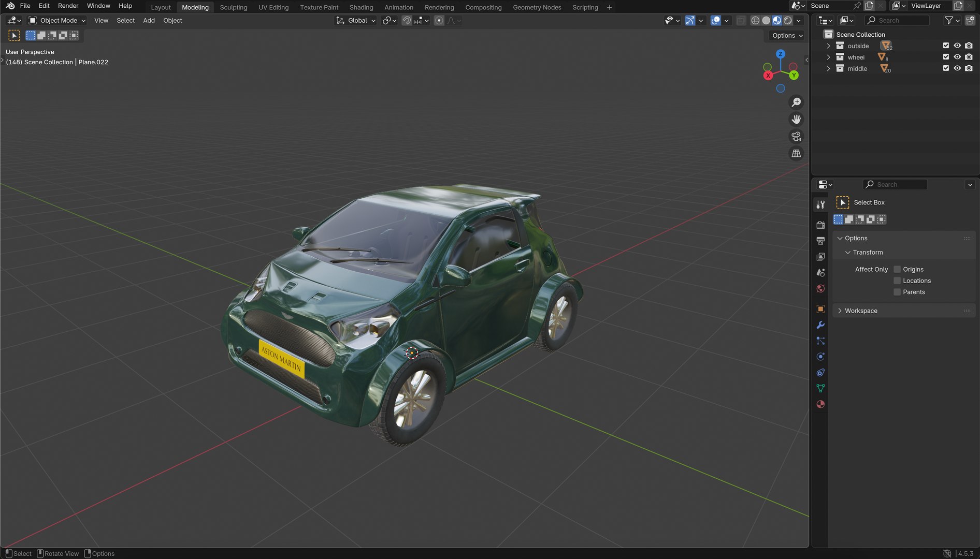The height and width of the screenshot is (559, 980).
Task: Click the Zoom view magnifier icon
Action: pyautogui.click(x=796, y=102)
